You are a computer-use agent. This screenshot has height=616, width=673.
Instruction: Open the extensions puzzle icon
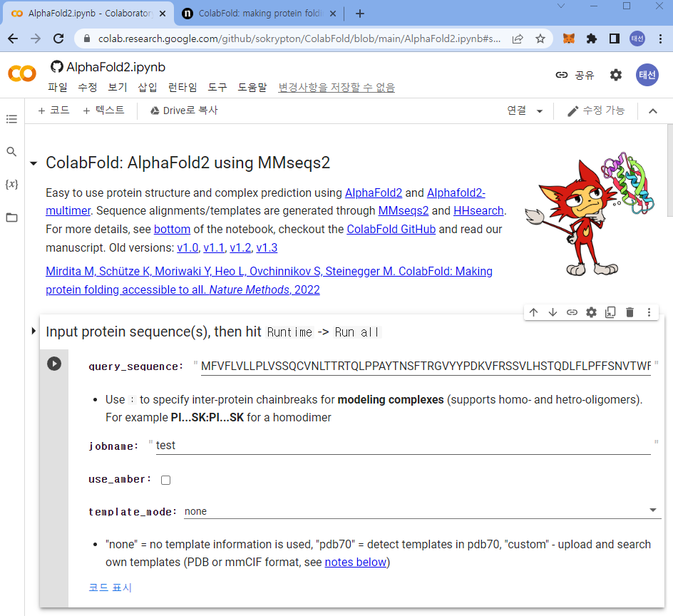[592, 38]
